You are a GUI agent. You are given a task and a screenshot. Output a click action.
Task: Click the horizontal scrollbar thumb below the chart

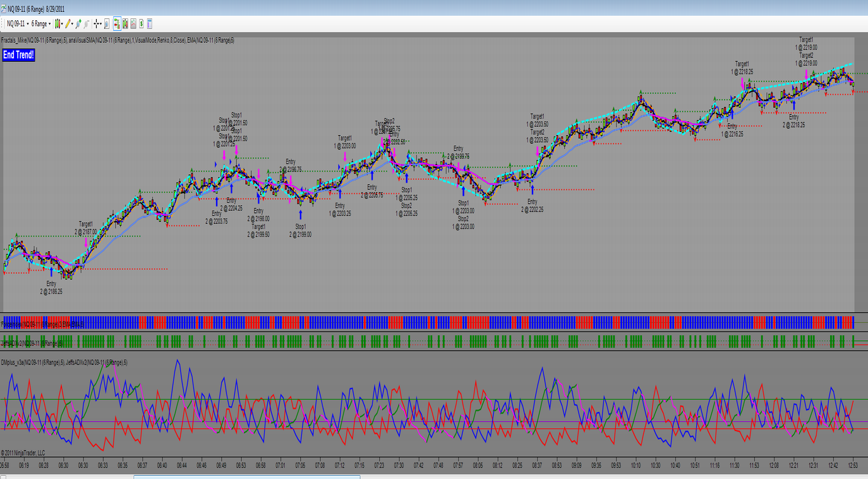click(247, 476)
